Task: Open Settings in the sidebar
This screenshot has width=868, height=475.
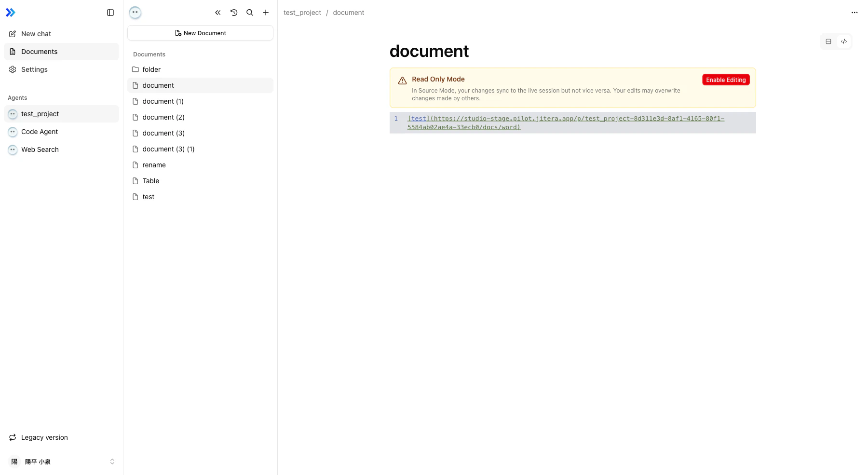Action: (61, 69)
